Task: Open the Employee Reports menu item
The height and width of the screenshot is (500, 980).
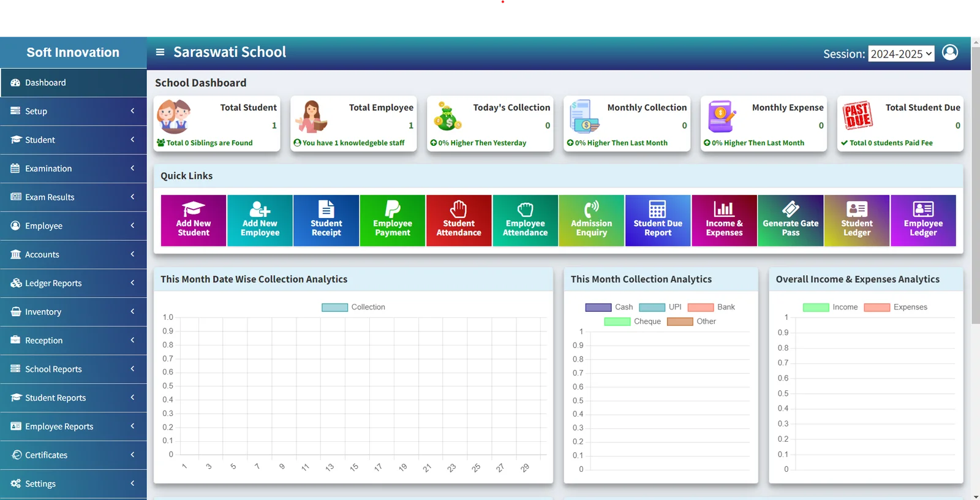Action: point(73,426)
